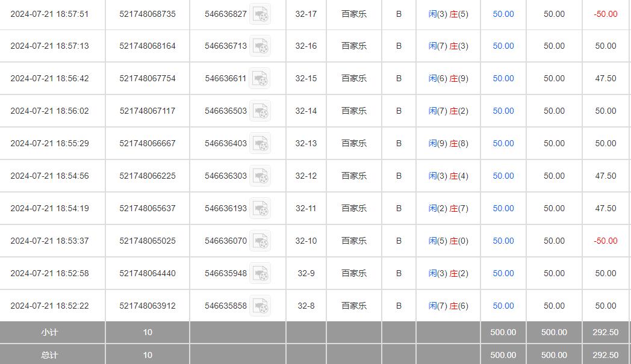Open the video replay for round 32-15
Viewport: 631px width, 364px height.
click(260, 78)
